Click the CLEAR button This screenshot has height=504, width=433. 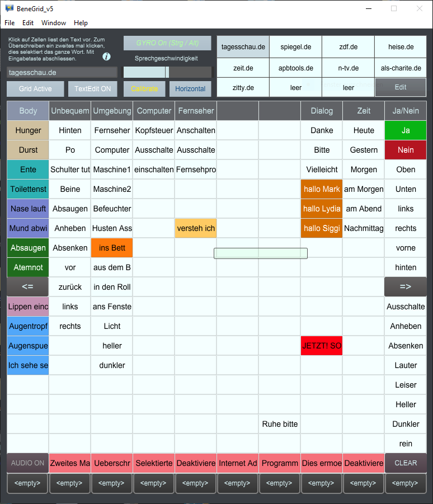click(x=406, y=463)
